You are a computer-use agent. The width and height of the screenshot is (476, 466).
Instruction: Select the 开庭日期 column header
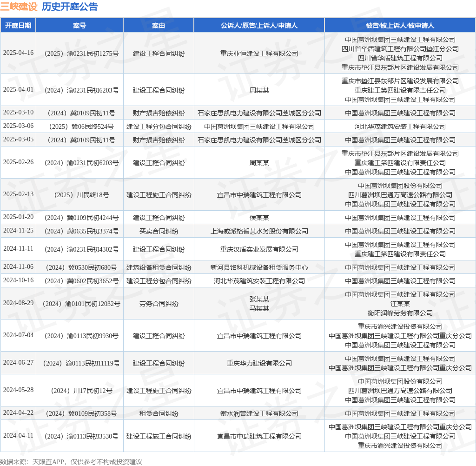pyautogui.click(x=18, y=26)
